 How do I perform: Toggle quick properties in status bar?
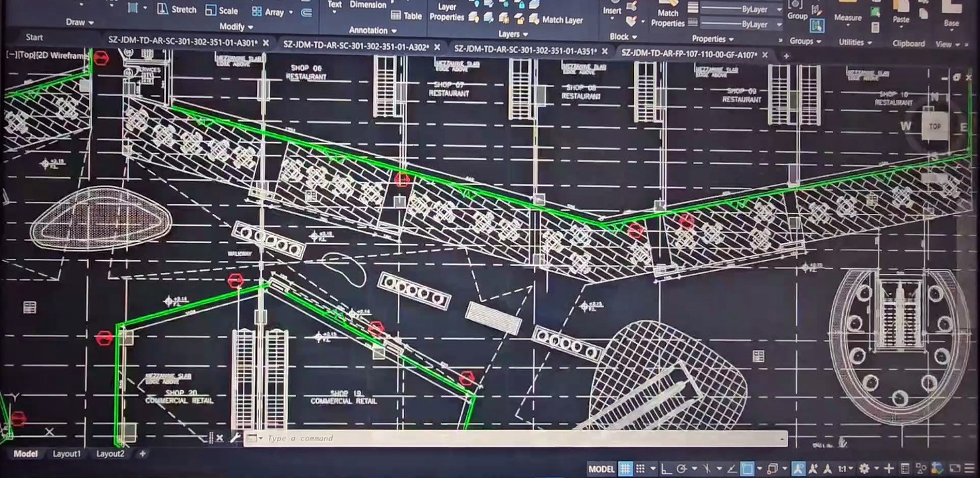[905, 469]
